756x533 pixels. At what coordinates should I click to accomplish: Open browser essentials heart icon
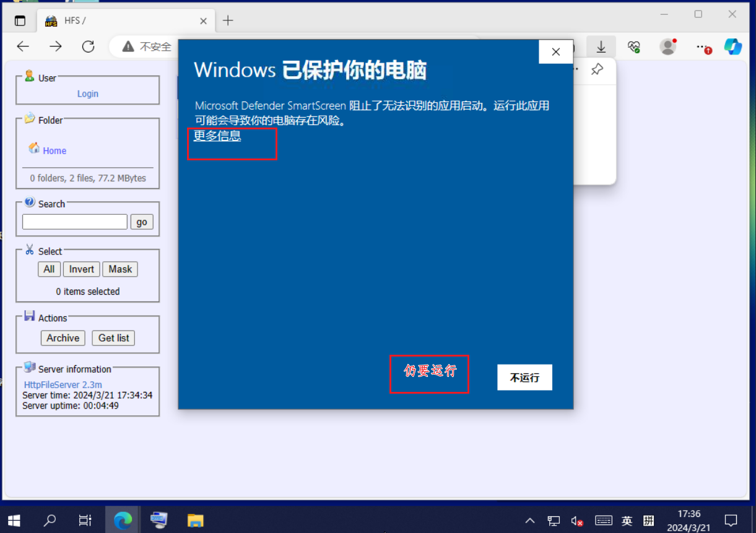(x=633, y=46)
